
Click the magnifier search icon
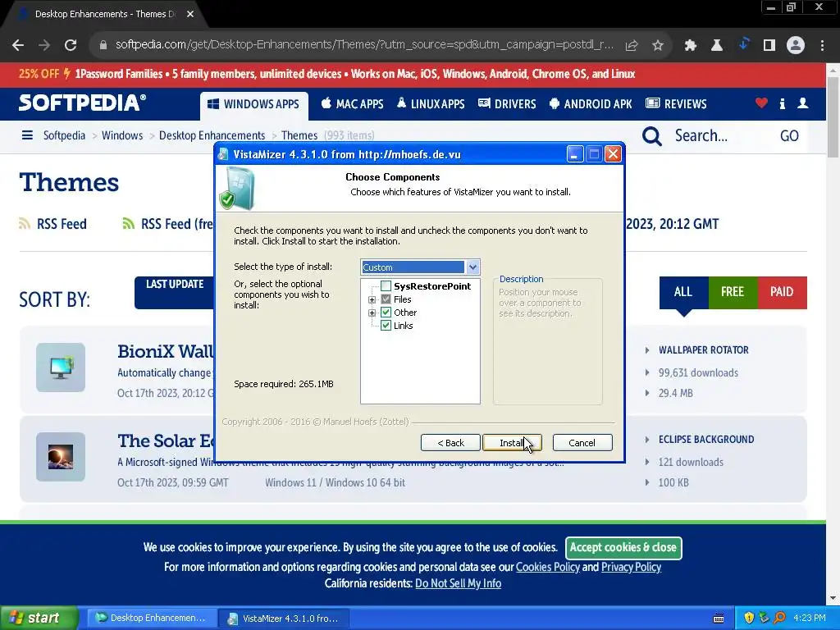click(x=652, y=136)
